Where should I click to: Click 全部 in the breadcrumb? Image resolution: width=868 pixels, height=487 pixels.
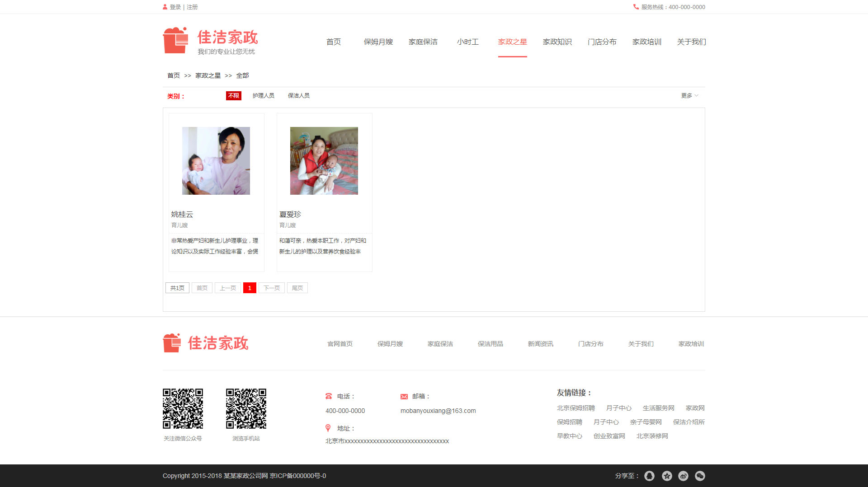click(242, 75)
